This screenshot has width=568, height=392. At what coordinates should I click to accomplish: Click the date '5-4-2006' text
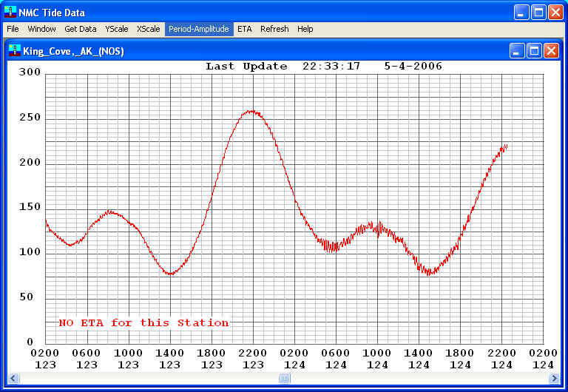coord(413,67)
